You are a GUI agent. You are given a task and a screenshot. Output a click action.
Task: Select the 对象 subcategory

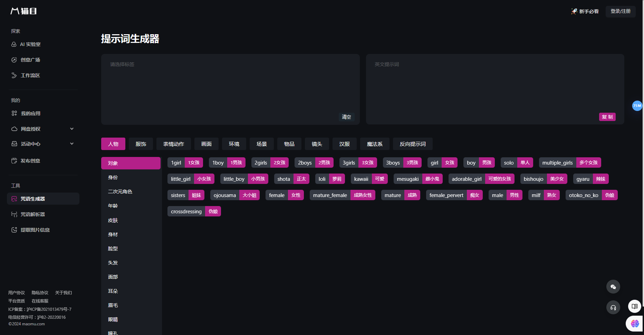pyautogui.click(x=131, y=163)
